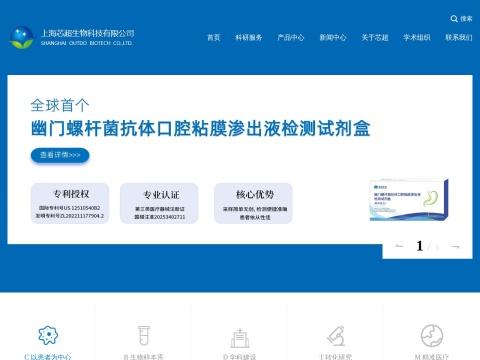Viewport: 480px width, 360px height.
Task: Go to previous slide with left arrow
Action: (399, 246)
